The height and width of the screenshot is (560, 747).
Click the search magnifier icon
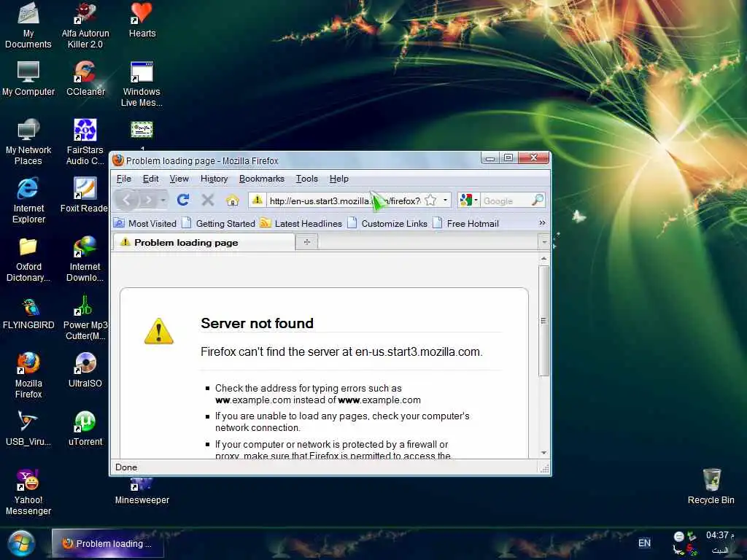538,201
